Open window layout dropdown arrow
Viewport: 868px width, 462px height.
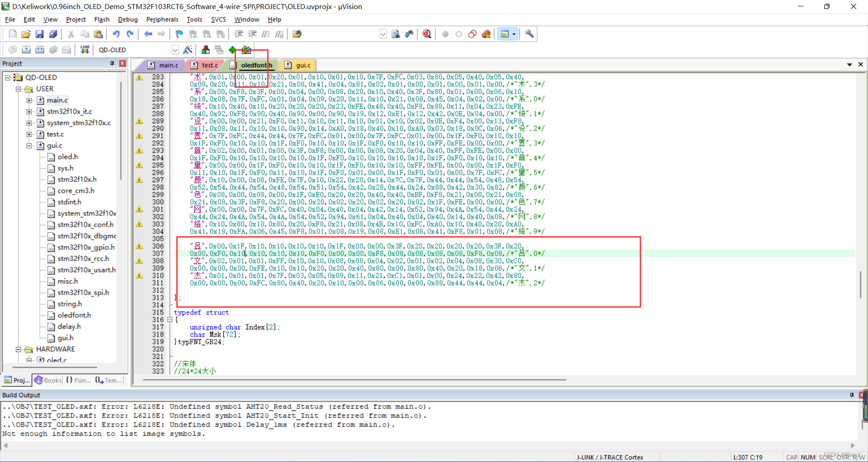[514, 34]
